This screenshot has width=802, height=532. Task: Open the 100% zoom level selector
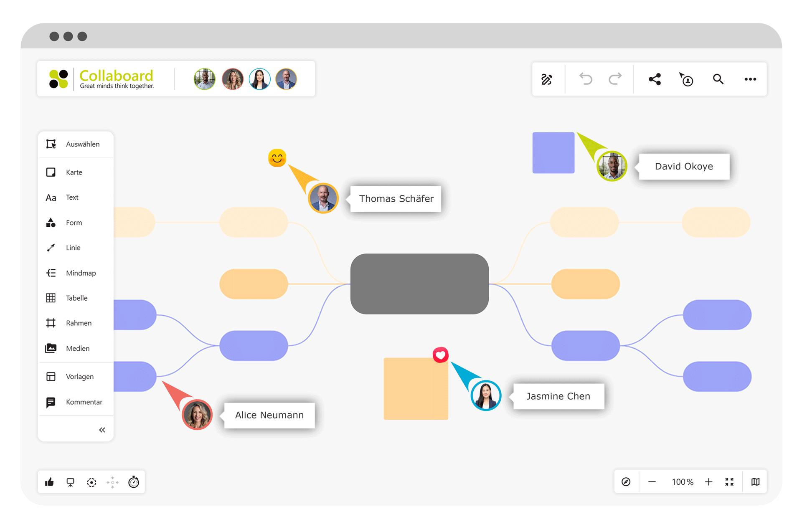(682, 481)
